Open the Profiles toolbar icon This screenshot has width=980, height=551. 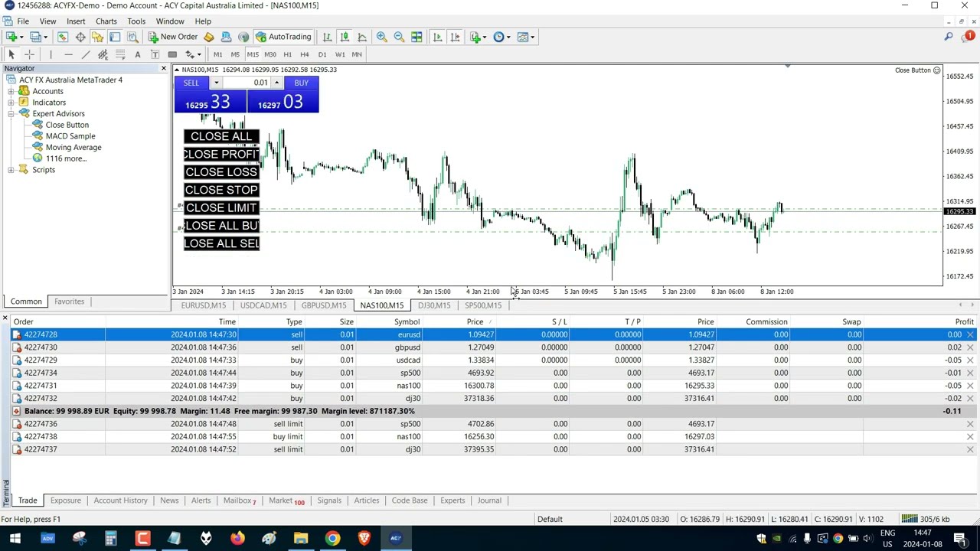(x=37, y=37)
